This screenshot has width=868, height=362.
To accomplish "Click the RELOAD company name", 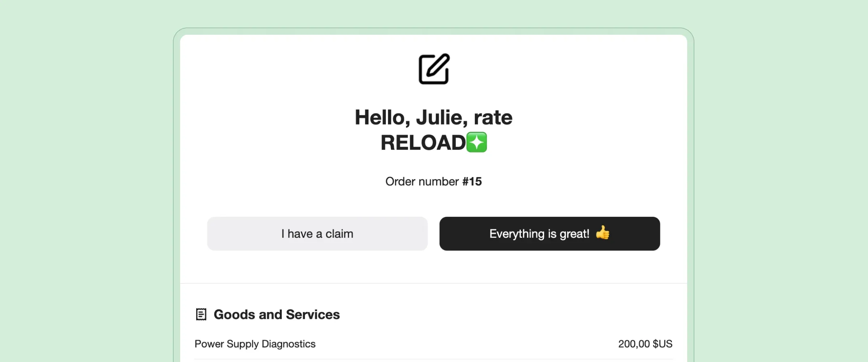I will tap(423, 142).
